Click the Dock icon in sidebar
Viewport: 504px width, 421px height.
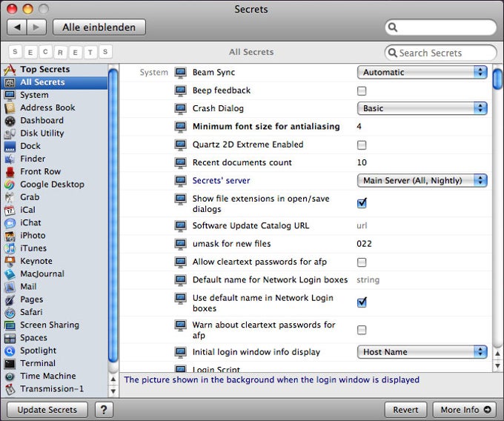coord(10,147)
